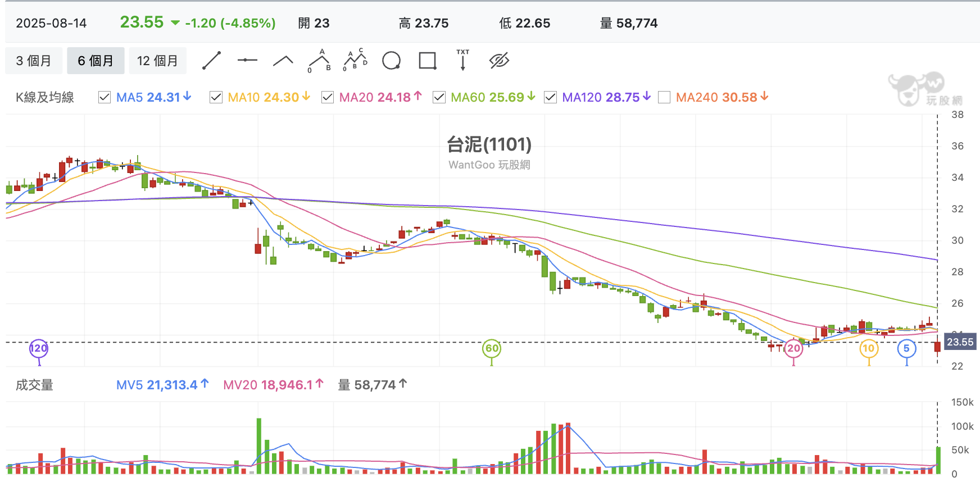
Task: Click the header volume 量 58,774
Action: tap(629, 23)
